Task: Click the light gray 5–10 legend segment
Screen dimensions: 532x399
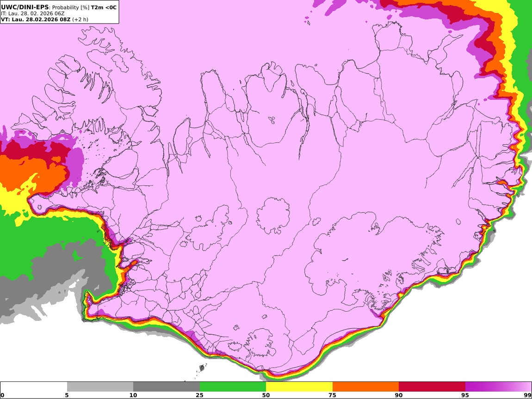Action: coord(100,387)
